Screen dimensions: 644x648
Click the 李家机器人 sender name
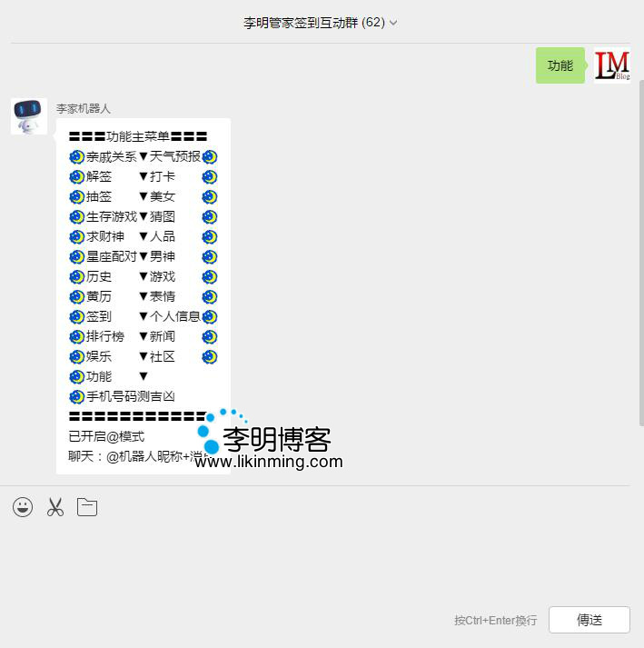point(84,108)
